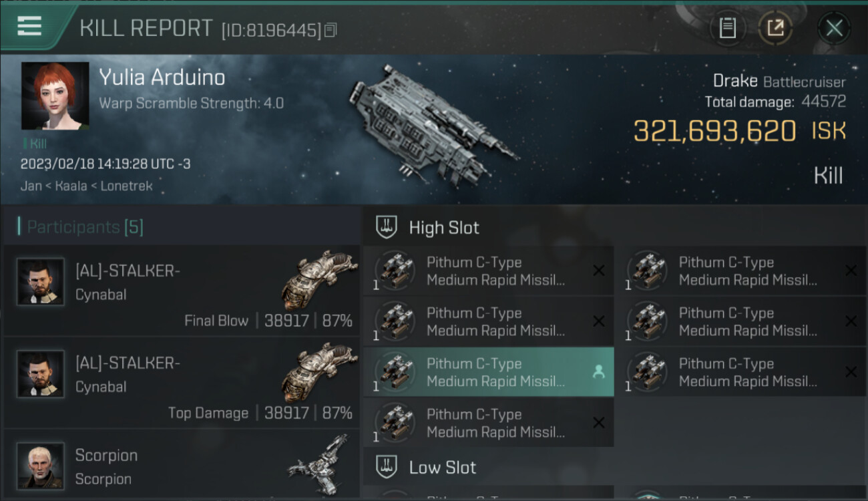Select the highlighted Pithum C-Type launcher module

tap(489, 372)
